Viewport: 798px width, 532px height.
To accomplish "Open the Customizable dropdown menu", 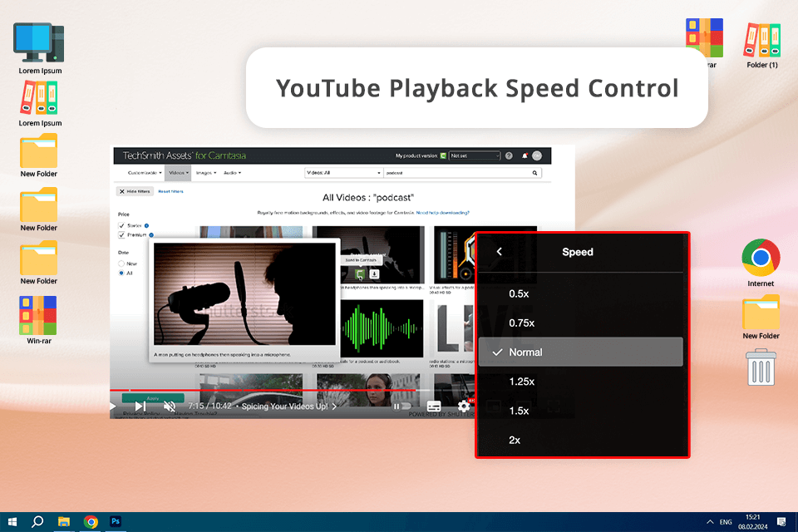I will click(145, 173).
